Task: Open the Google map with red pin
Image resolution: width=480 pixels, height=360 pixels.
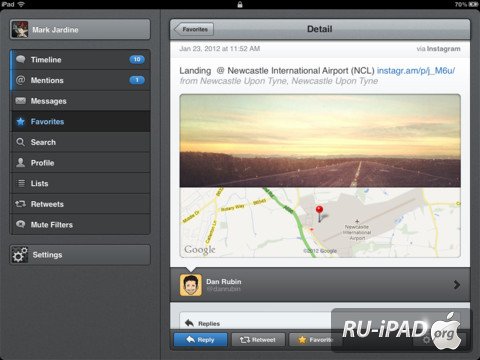Action: 320,222
